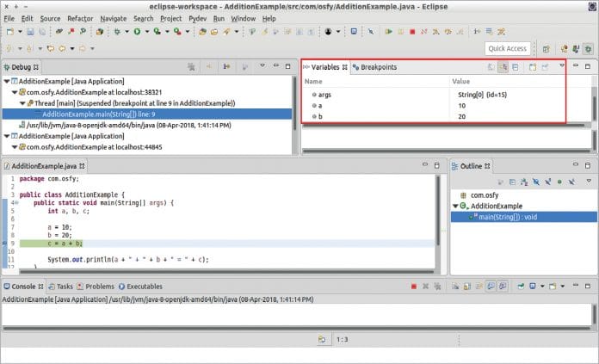Screen dimensions: 599x364
Task: Click the green Resume button in toolbar
Action: (389, 32)
